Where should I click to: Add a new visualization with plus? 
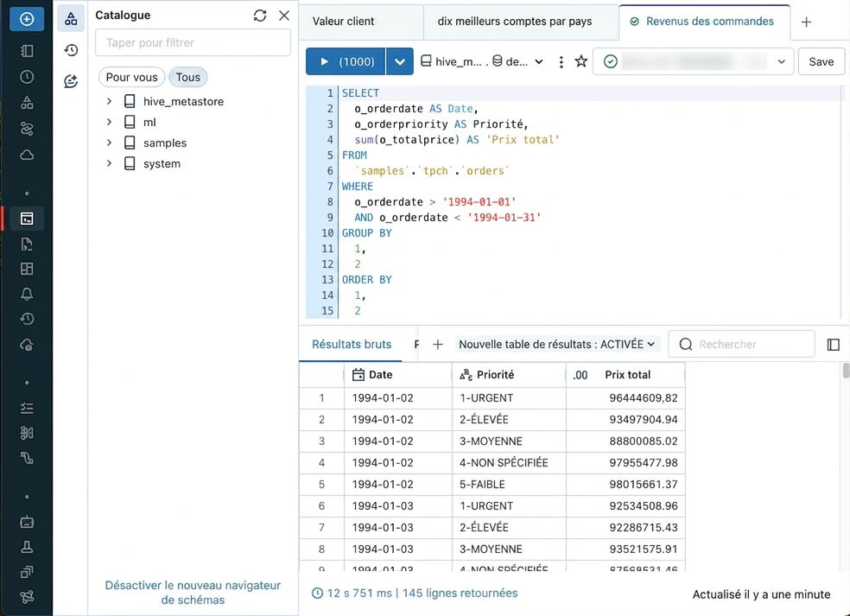[x=438, y=345]
